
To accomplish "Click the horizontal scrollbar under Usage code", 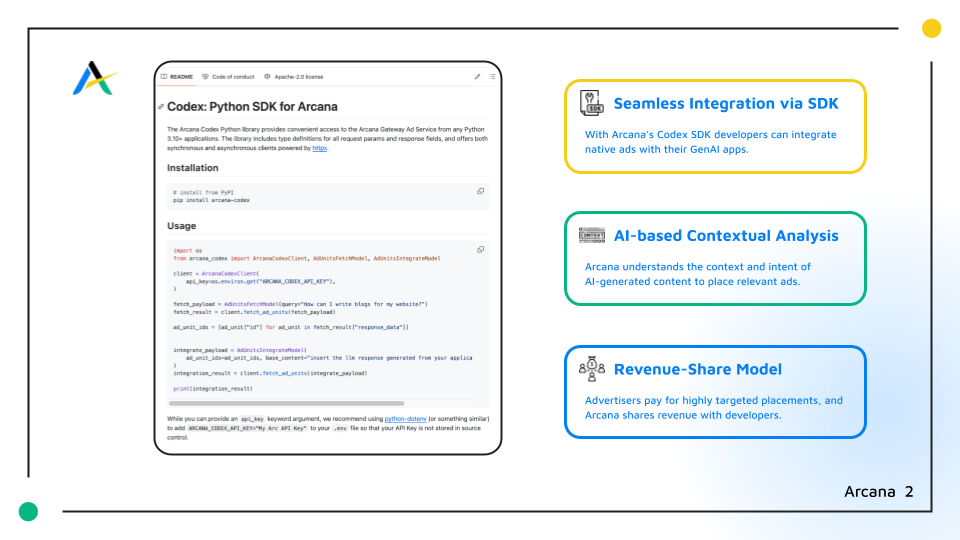I will pos(287,403).
